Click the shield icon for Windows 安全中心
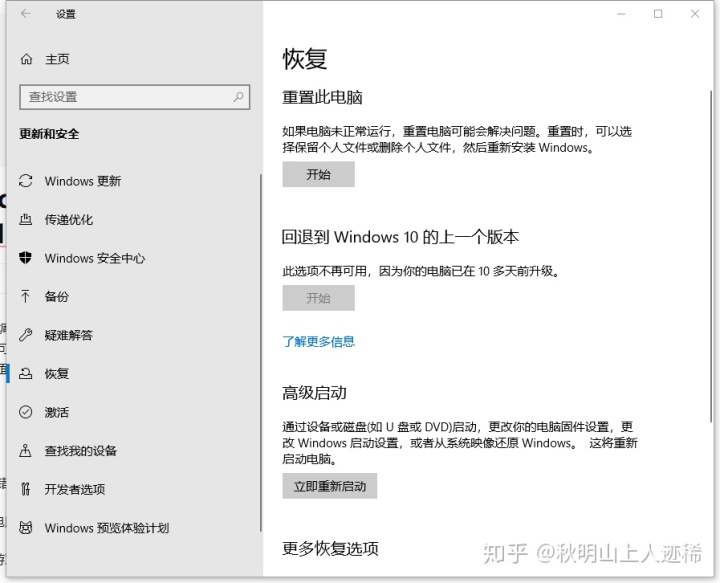This screenshot has height=583, width=720. [26, 258]
